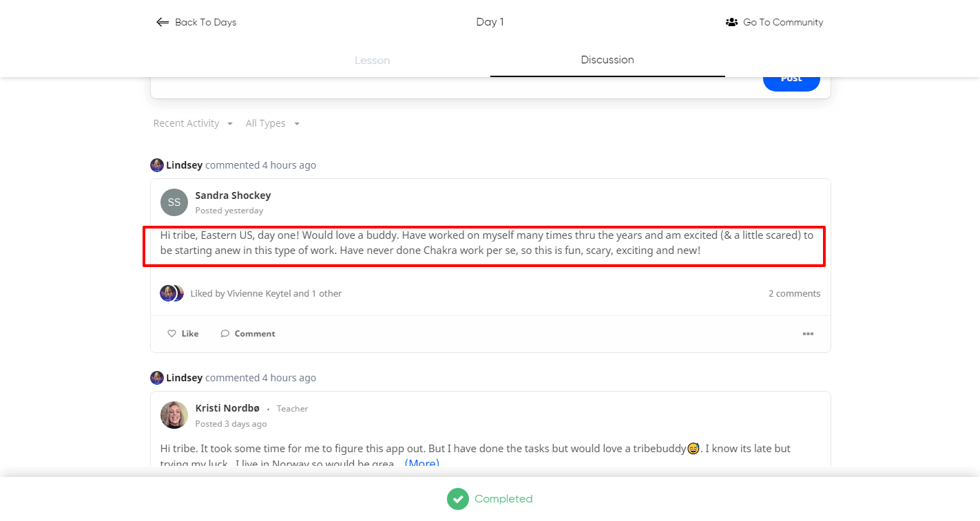Viewport: 980px width, 521px height.
Task: Expand the Recent Activity sort dropdown
Action: tap(193, 124)
